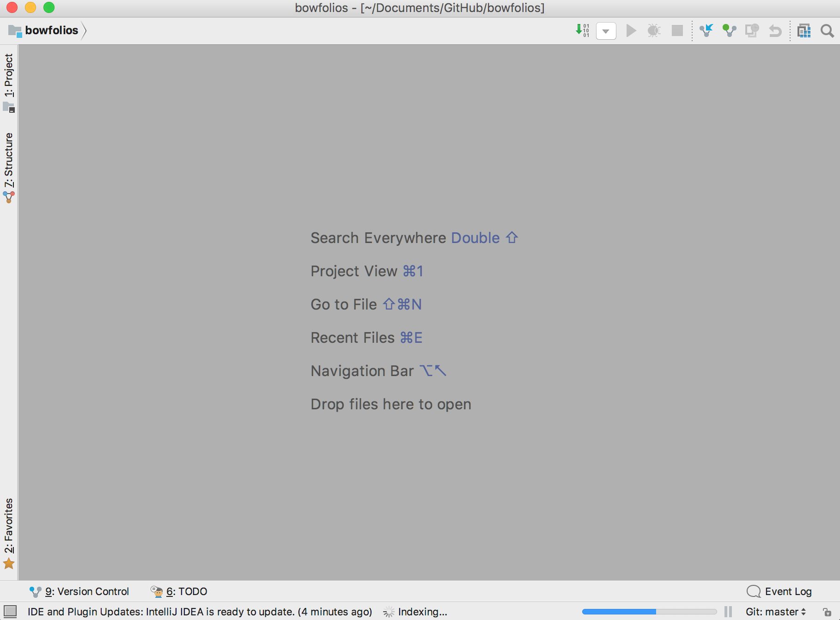Click the indexing spinner icon
This screenshot has width=840, height=620.
point(389,612)
